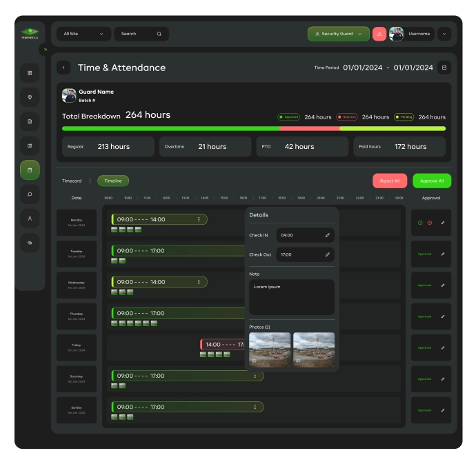Click the user profile icon in sidebar
This screenshot has height=464, width=476.
(x=30, y=218)
